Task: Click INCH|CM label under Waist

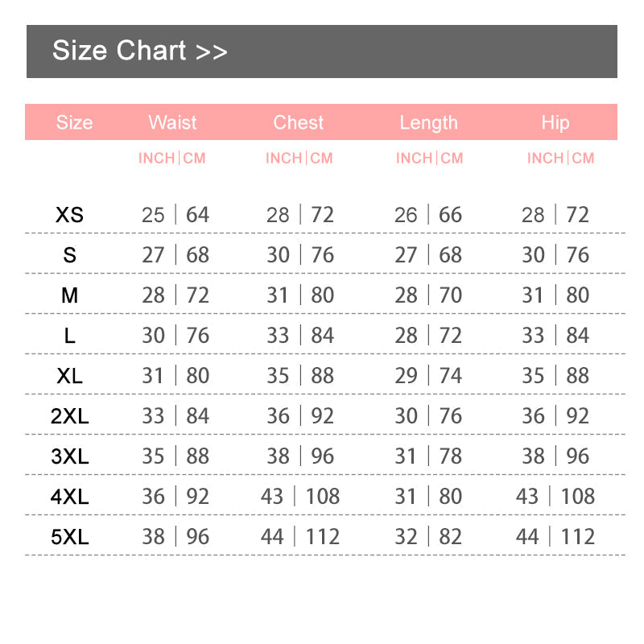Action: [x=172, y=158]
